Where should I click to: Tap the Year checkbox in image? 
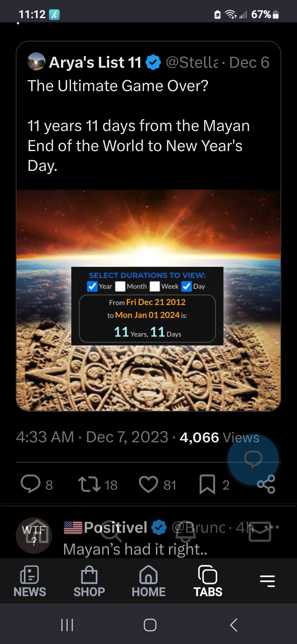(92, 286)
